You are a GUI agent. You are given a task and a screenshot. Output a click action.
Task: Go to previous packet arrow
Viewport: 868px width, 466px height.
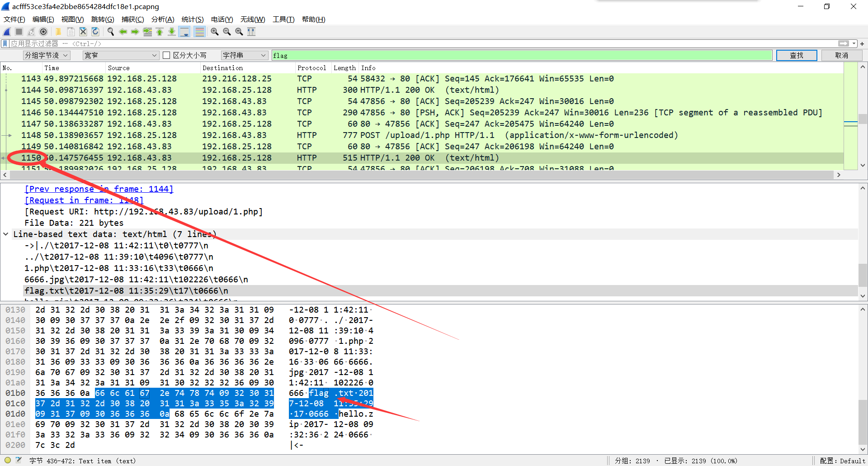coord(123,32)
